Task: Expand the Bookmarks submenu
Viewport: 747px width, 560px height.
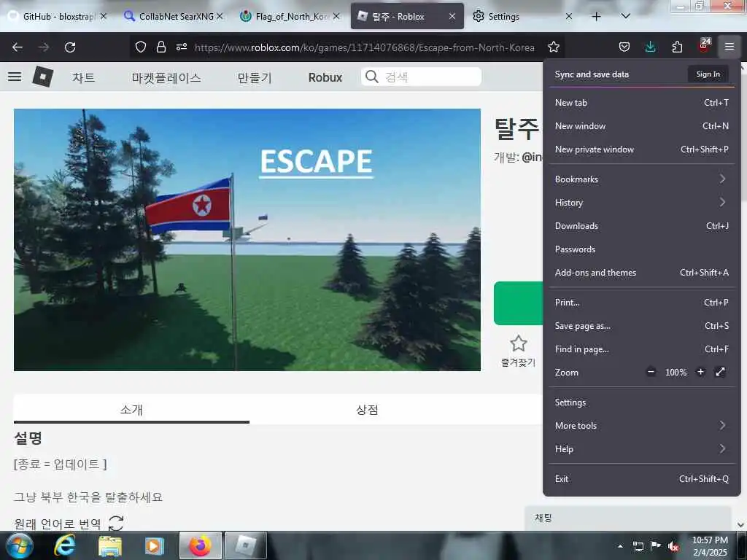Action: (x=641, y=179)
